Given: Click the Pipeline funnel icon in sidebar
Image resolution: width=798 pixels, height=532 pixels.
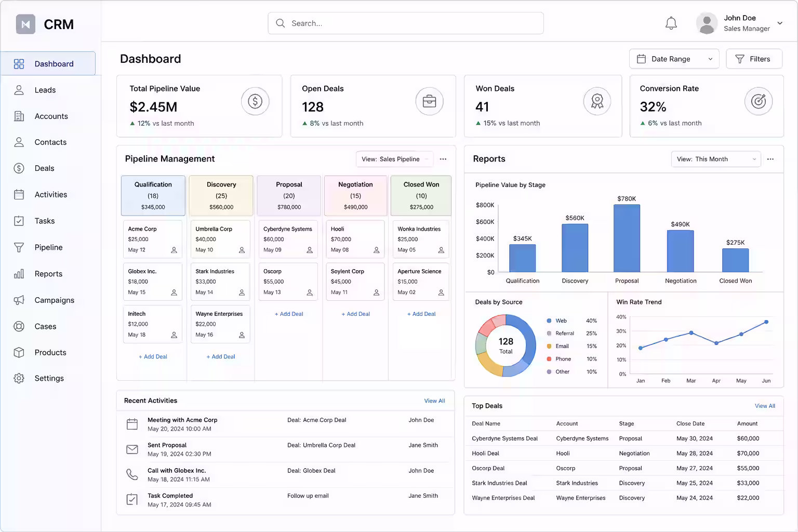Looking at the screenshot, I should coord(19,247).
